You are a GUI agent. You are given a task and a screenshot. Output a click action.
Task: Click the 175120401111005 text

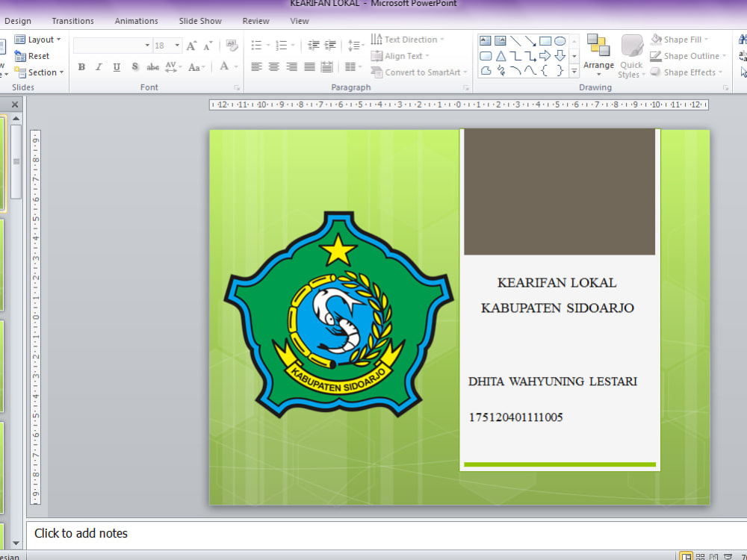tap(516, 417)
